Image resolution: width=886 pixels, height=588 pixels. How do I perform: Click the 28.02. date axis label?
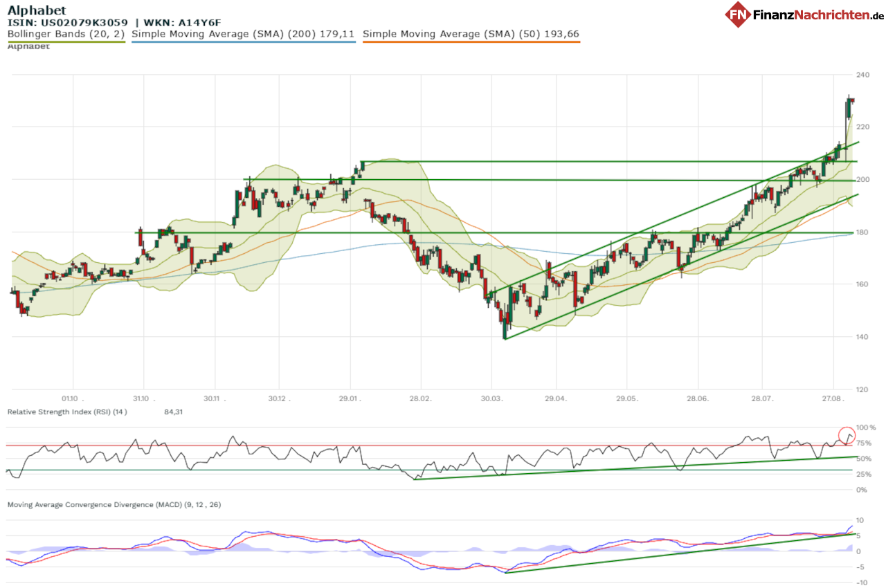[x=420, y=398]
